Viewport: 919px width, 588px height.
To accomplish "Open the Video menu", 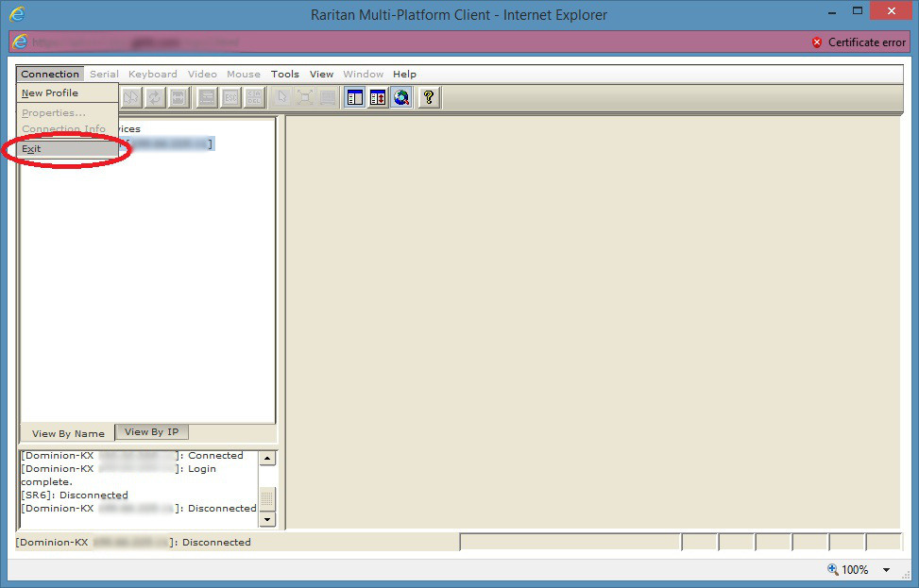I will [x=202, y=74].
